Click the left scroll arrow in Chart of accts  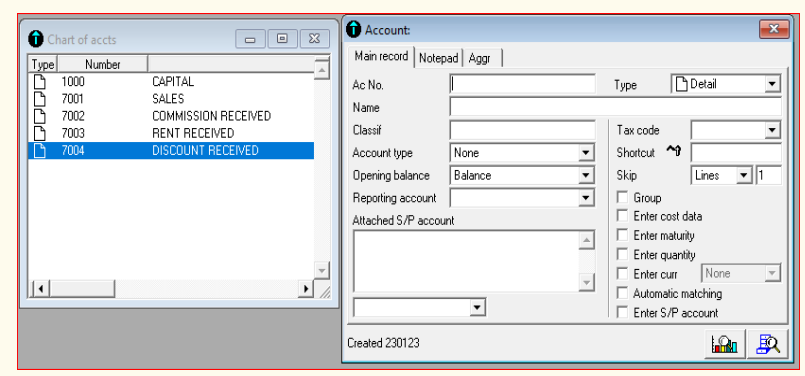point(40,288)
